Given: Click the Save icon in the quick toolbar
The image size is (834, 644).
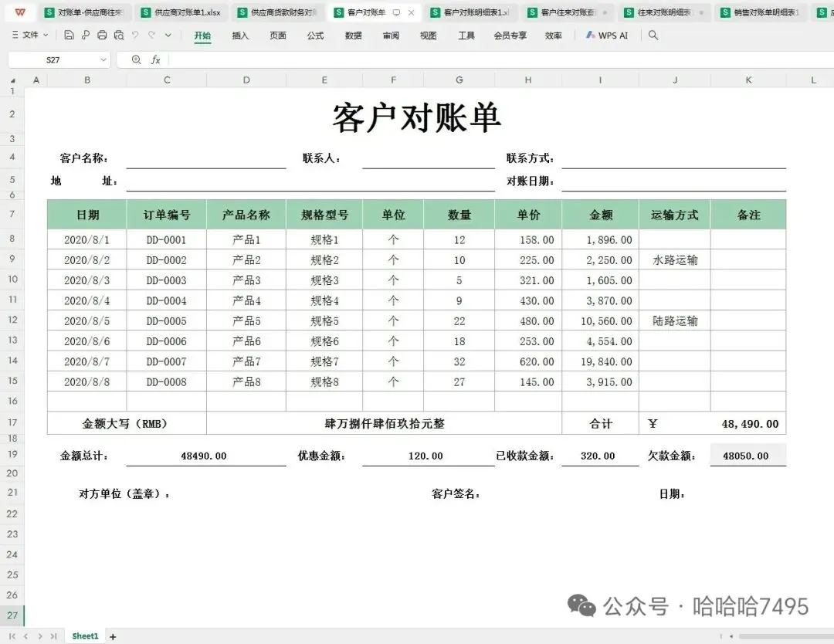Looking at the screenshot, I should [x=69, y=35].
